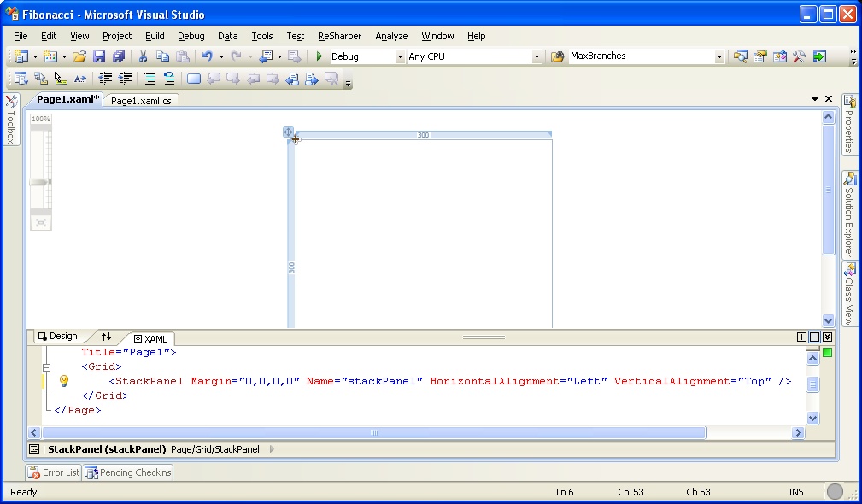Open the Debug configuration dropdown

click(x=400, y=56)
